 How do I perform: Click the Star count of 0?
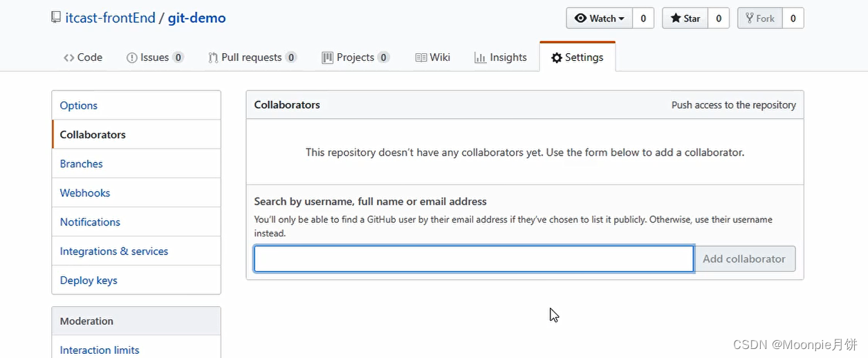tap(719, 19)
